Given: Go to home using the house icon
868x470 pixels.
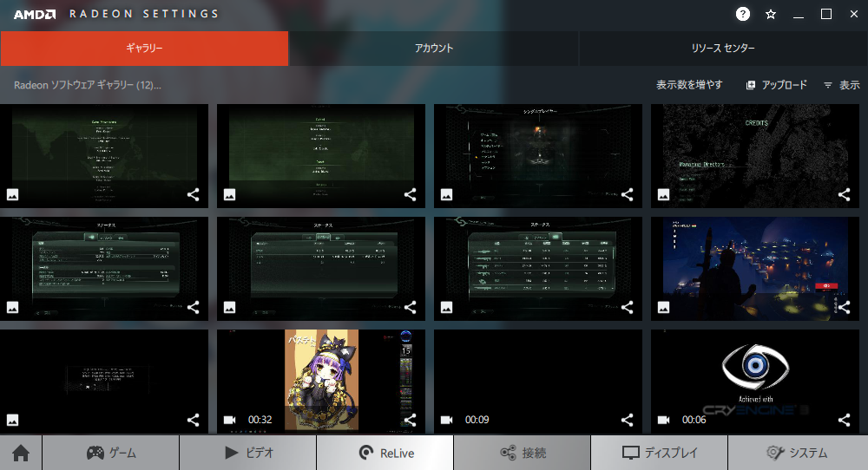Looking at the screenshot, I should (21, 453).
